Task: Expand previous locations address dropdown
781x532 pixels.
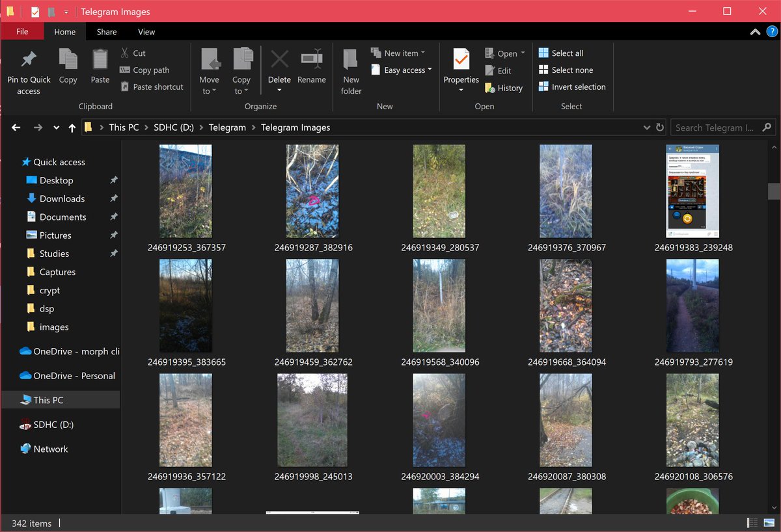Action: 646,127
